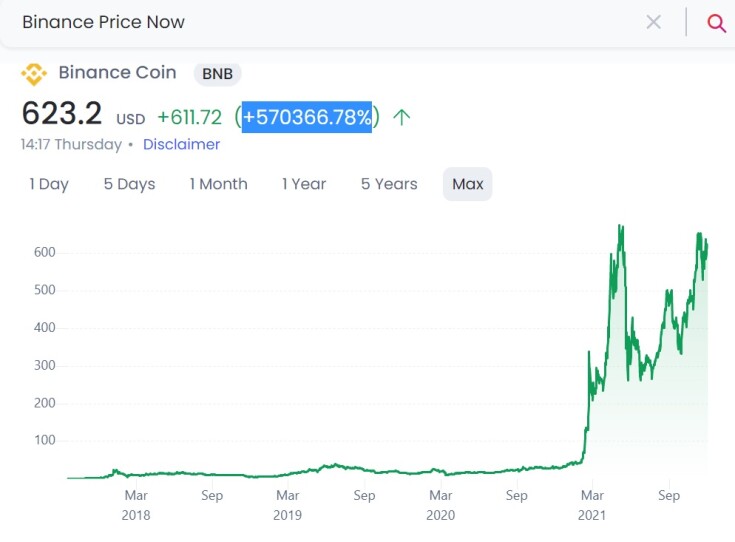The width and height of the screenshot is (735, 542).
Task: Select the 5 Days range tab
Action: coord(129,184)
